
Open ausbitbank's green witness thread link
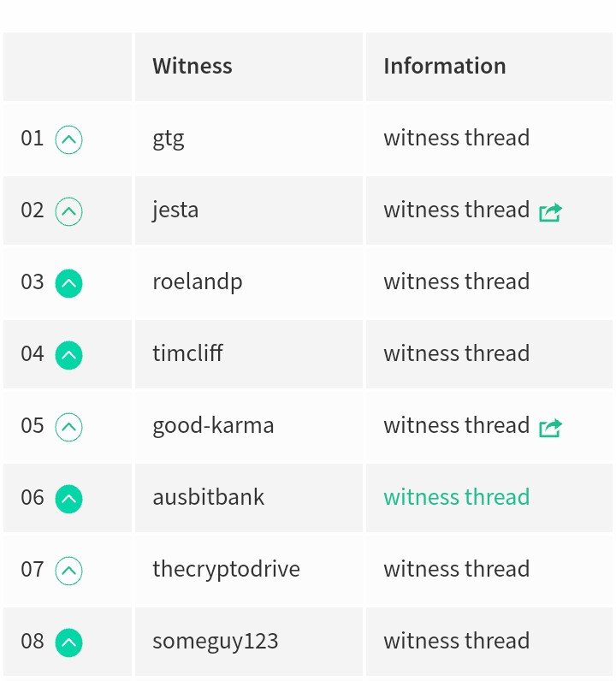456,497
